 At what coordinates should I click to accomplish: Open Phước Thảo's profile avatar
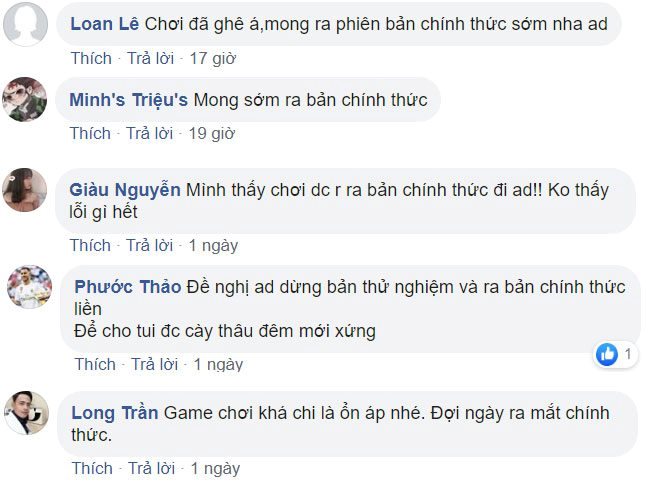coord(29,286)
